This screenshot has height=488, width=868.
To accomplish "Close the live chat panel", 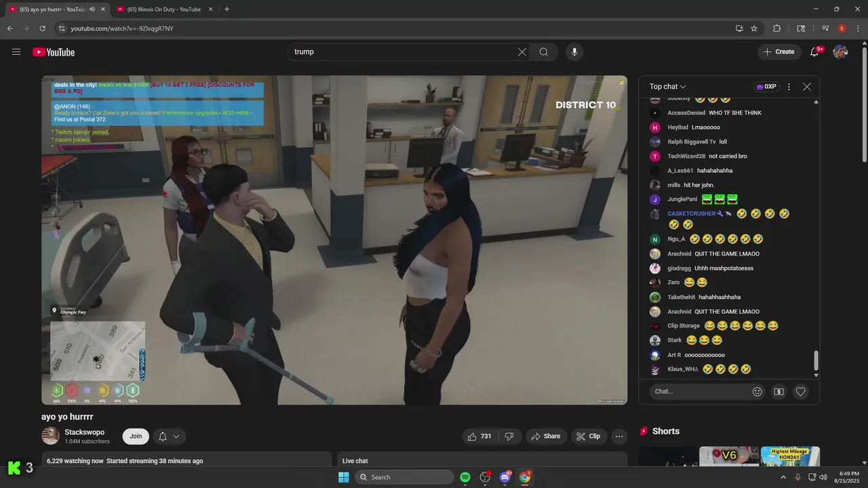I will click(x=807, y=87).
